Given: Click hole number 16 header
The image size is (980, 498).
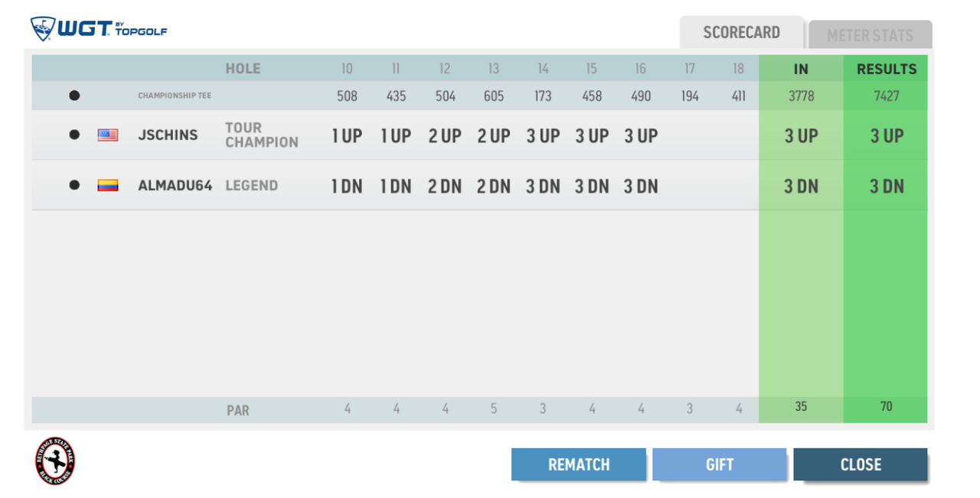Looking at the screenshot, I should (x=641, y=69).
